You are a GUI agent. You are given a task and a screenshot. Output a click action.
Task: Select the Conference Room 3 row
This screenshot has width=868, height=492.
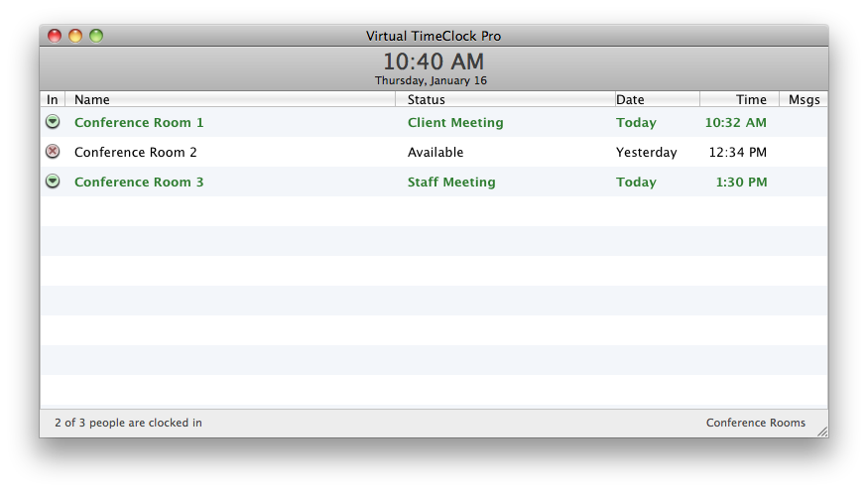tap(434, 182)
